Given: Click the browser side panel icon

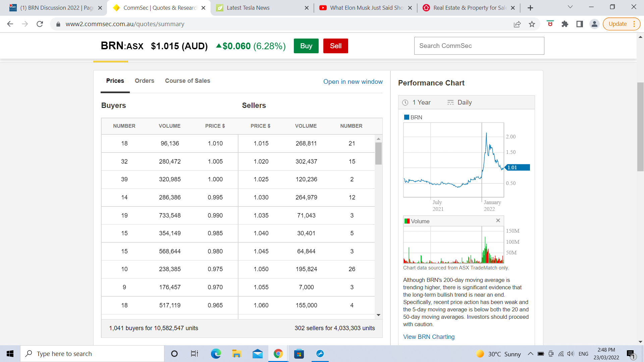Looking at the screenshot, I should (x=580, y=24).
